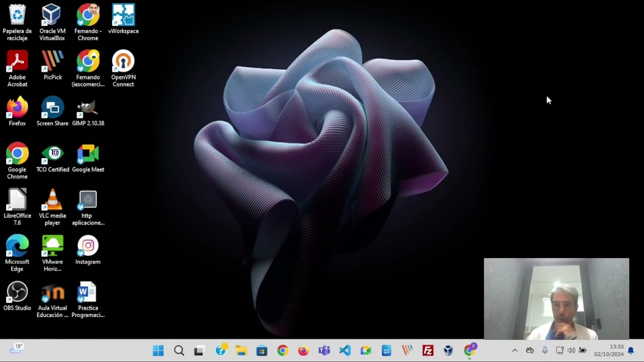644x362 pixels.
Task: Open Task View from the taskbar
Action: 199,350
